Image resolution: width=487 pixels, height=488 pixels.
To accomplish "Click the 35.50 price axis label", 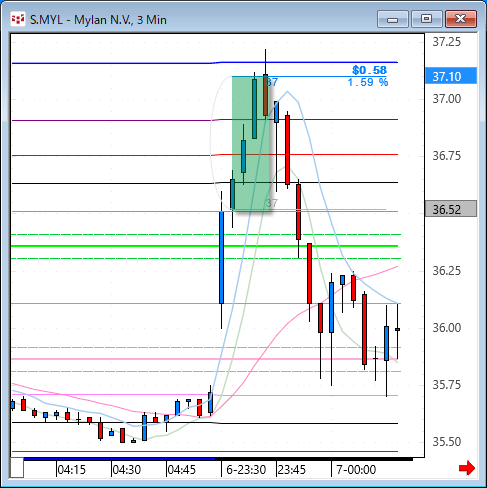I will 447,442.
